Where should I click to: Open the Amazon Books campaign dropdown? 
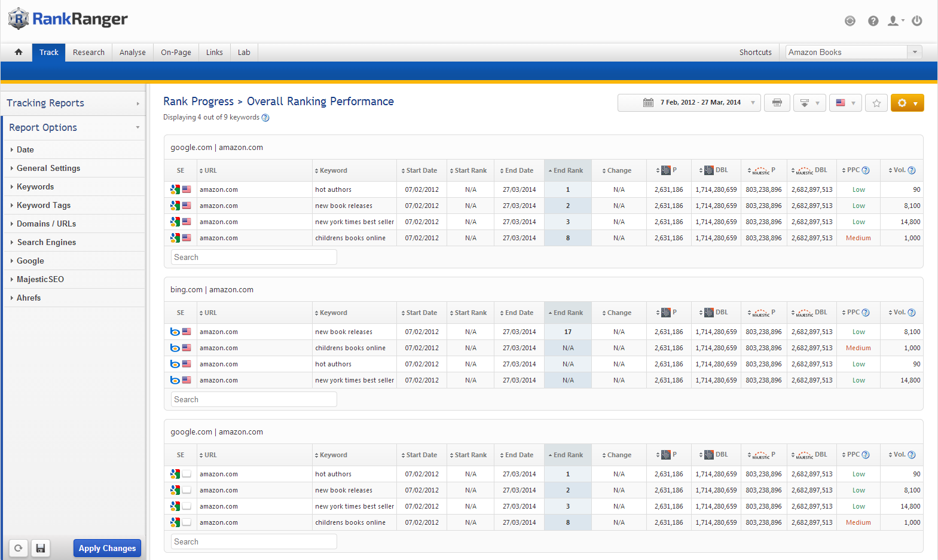coord(853,52)
